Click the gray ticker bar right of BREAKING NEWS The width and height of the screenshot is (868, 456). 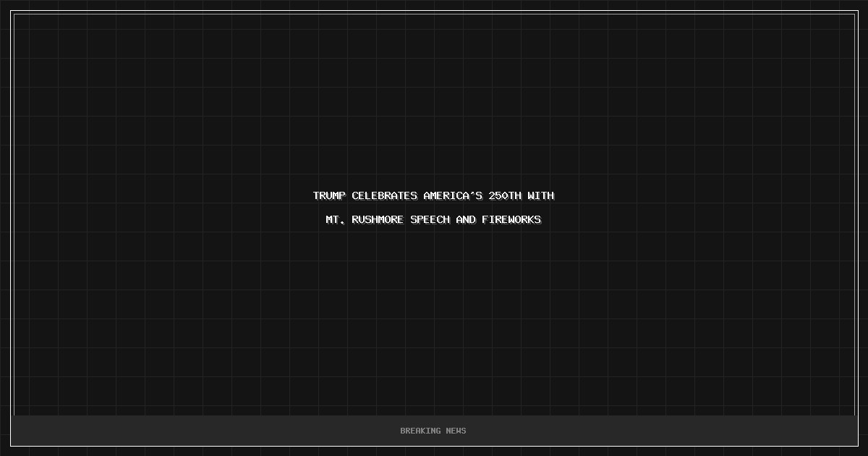(662, 431)
